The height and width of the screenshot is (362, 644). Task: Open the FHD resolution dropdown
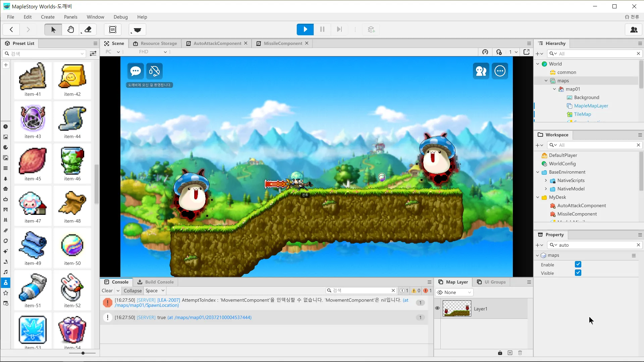pos(153,52)
